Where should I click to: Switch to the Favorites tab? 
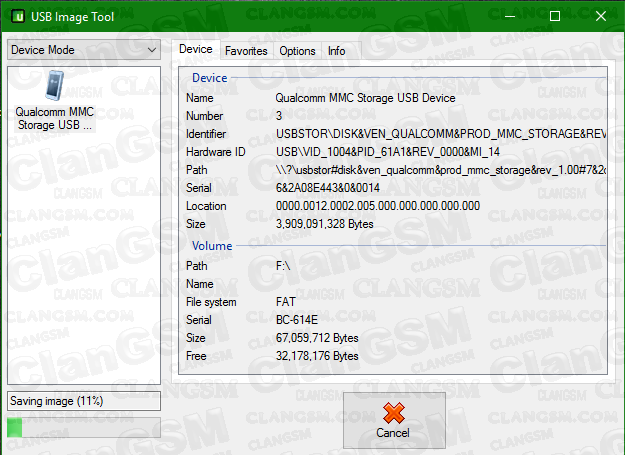[246, 51]
